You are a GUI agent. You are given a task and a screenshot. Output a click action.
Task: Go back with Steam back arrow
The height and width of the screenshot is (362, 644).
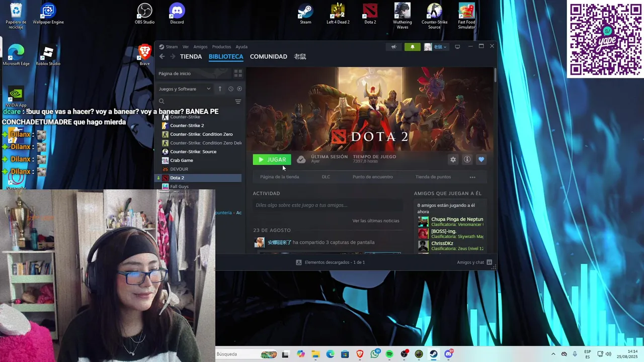[x=162, y=57]
